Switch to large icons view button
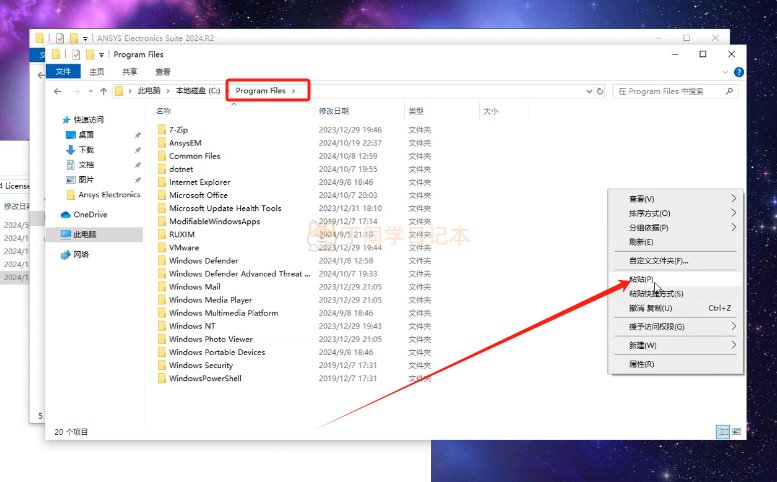 click(x=737, y=431)
